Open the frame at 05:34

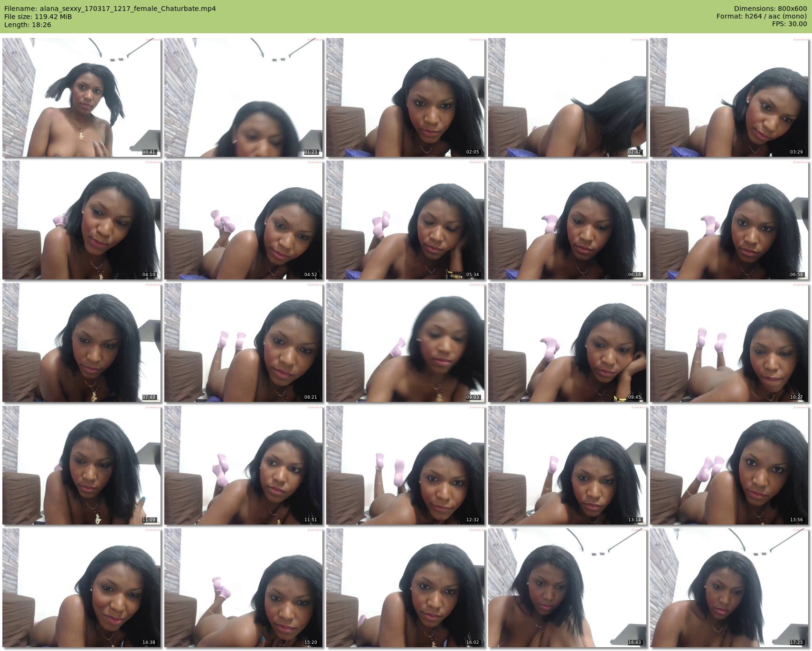coord(406,220)
